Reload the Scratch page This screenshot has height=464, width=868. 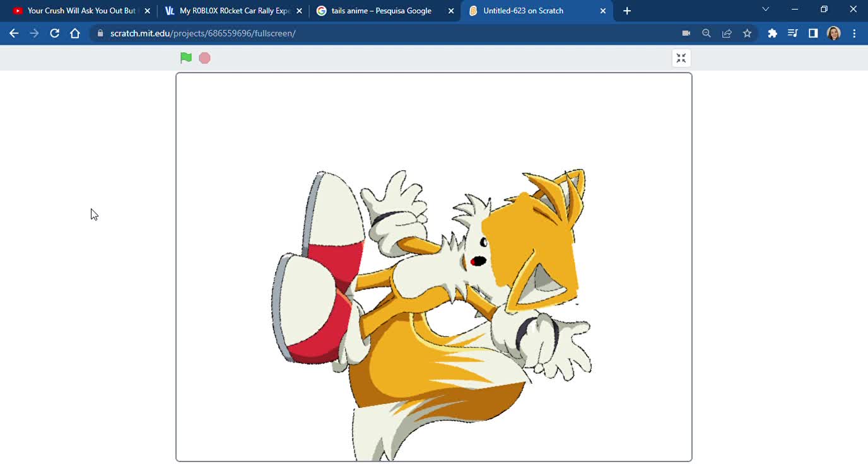pyautogui.click(x=55, y=33)
